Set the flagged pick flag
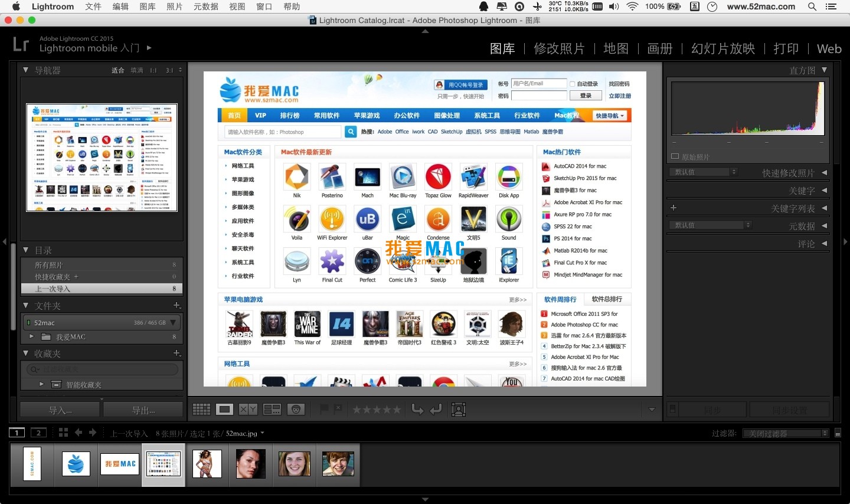Viewport: 850px width, 504px height. point(324,408)
